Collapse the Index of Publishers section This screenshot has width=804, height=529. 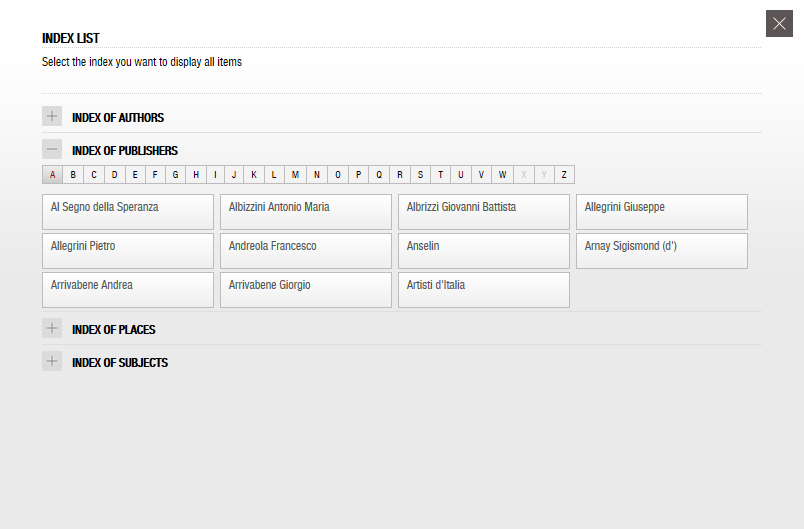(x=52, y=149)
